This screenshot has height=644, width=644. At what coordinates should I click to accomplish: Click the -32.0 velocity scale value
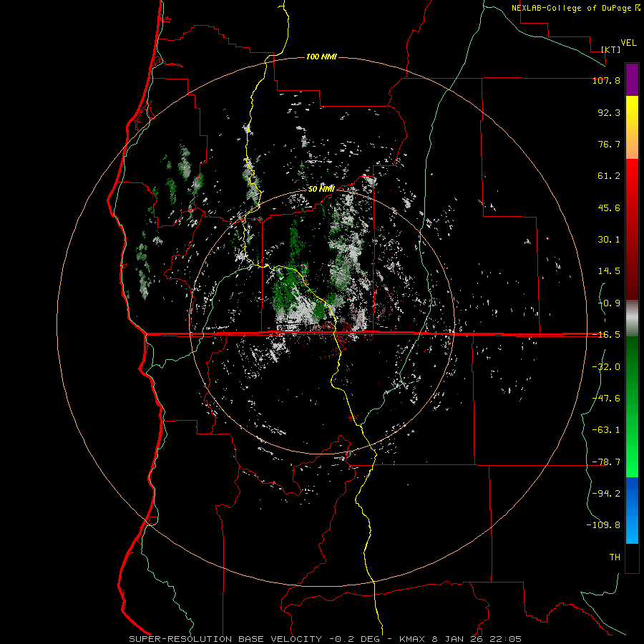[606, 367]
